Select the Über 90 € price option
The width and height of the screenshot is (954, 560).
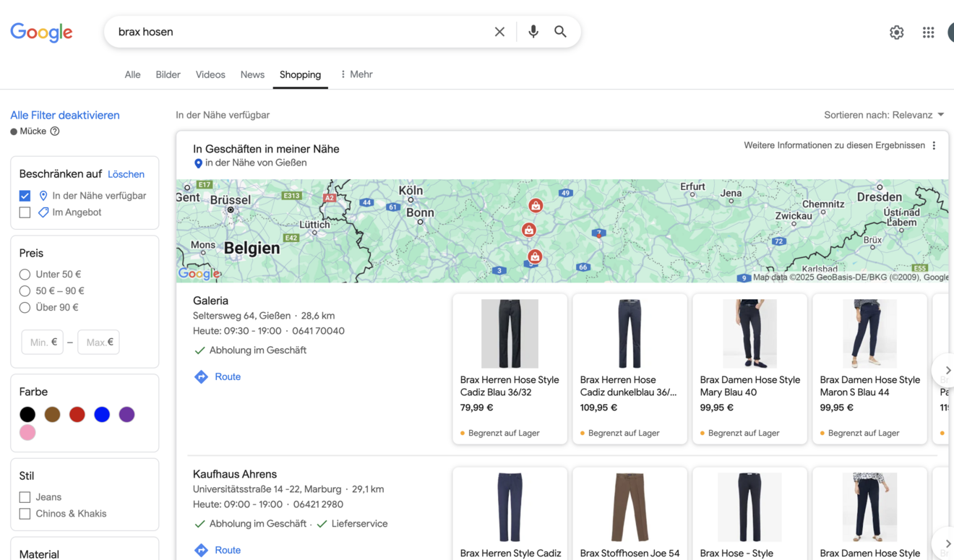[x=25, y=308]
